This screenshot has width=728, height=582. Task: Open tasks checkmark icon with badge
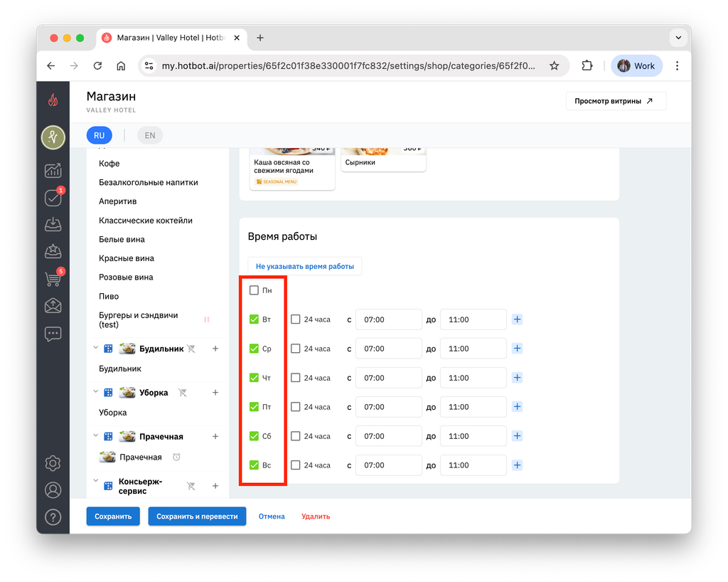tap(53, 198)
